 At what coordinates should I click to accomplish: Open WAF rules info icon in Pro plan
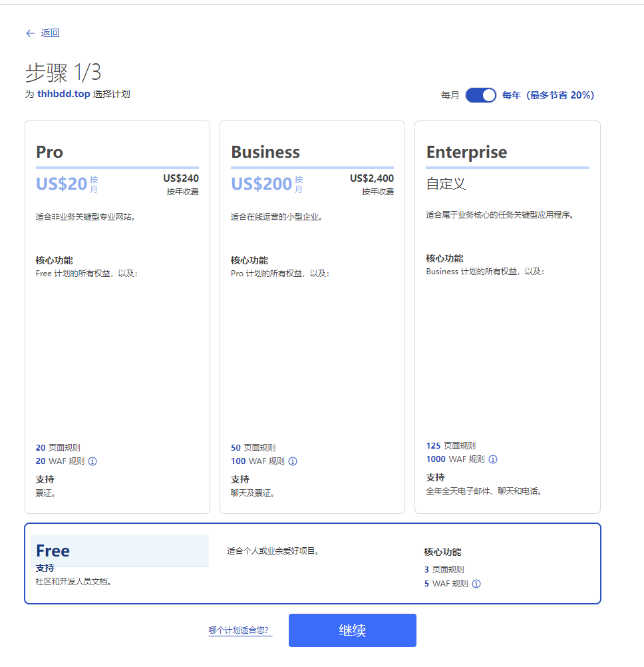click(x=92, y=461)
